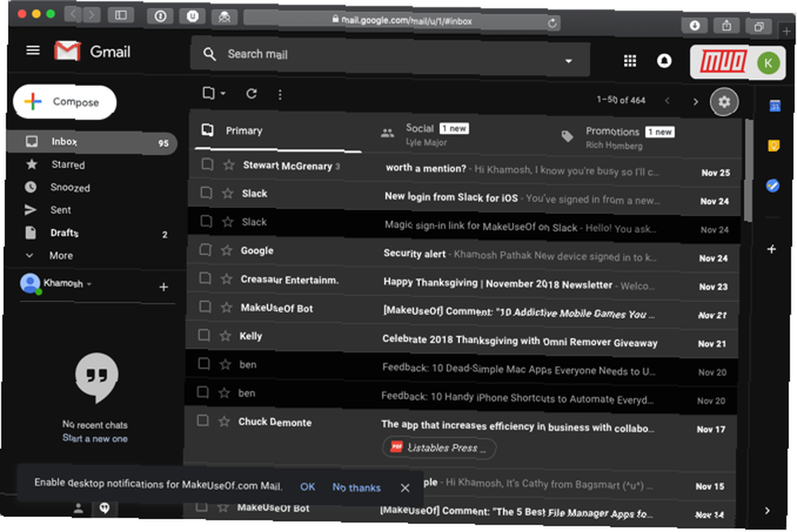Open the Google apps grid
Viewport: 797px width, 532px height.
tap(630, 61)
